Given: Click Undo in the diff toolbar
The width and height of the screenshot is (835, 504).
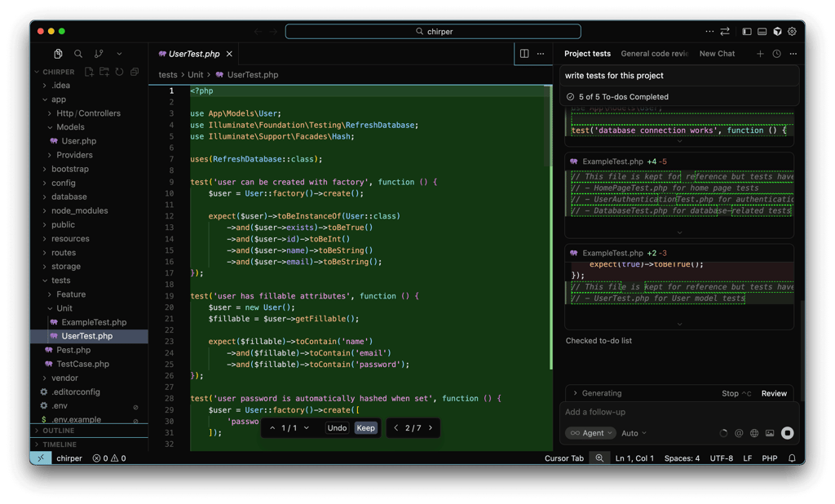Looking at the screenshot, I should 337,428.
